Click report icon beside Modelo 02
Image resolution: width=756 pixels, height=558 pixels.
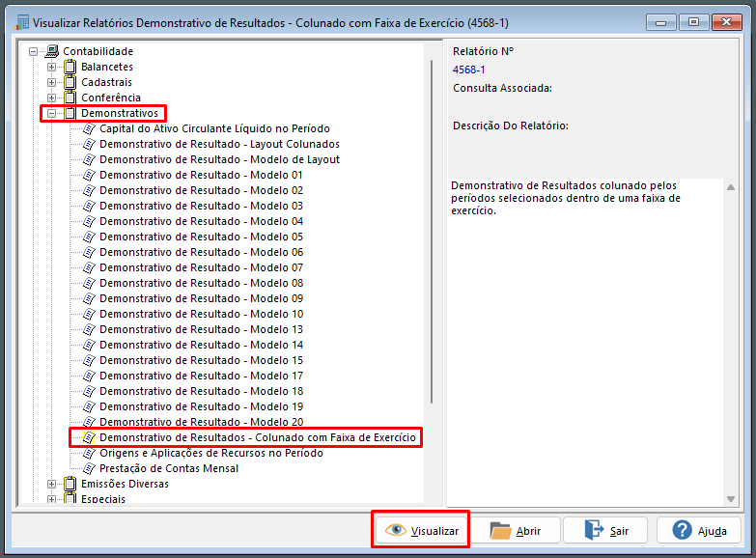(x=89, y=190)
